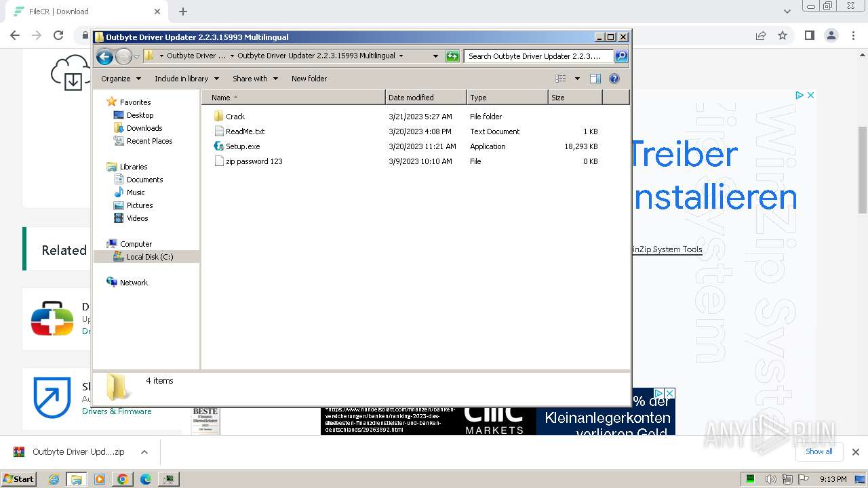
Task: Open the Share with menu
Action: point(255,79)
